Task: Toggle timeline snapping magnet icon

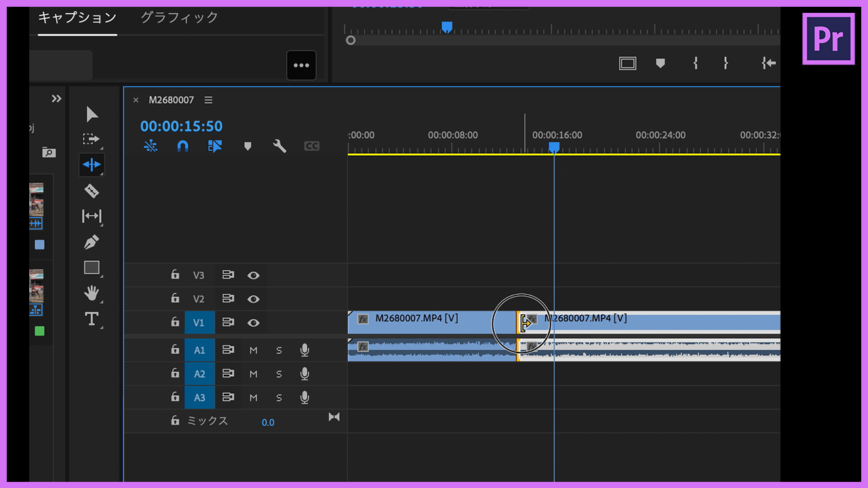Action: [x=182, y=146]
